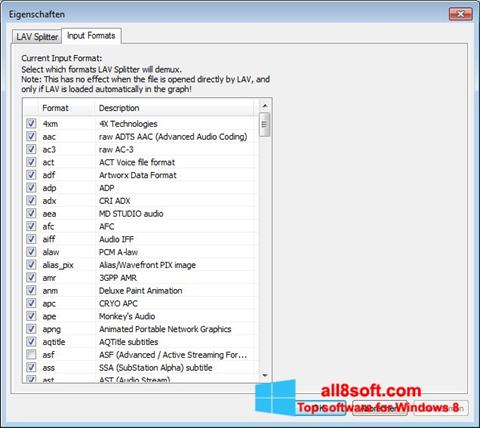
Task: Uncheck the aiff format checkbox
Action: (x=31, y=239)
